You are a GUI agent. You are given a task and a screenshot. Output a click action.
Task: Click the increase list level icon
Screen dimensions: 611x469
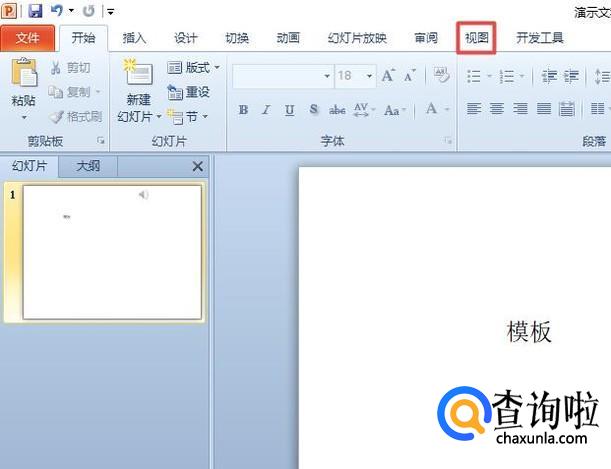pyautogui.click(x=571, y=76)
